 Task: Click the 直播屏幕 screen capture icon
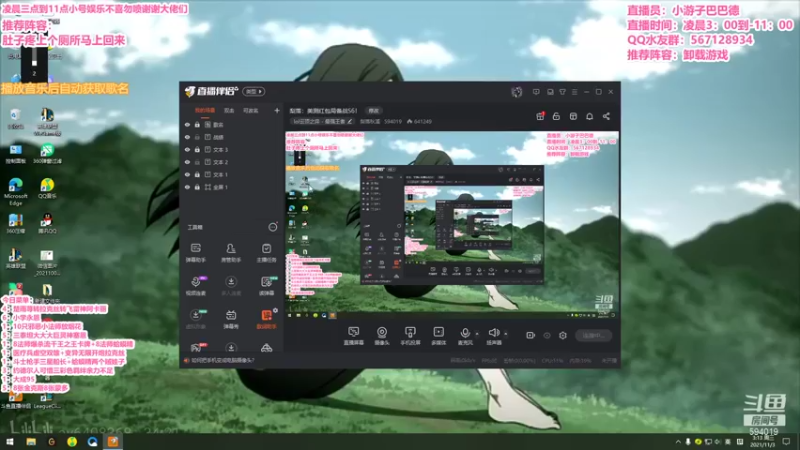click(354, 336)
